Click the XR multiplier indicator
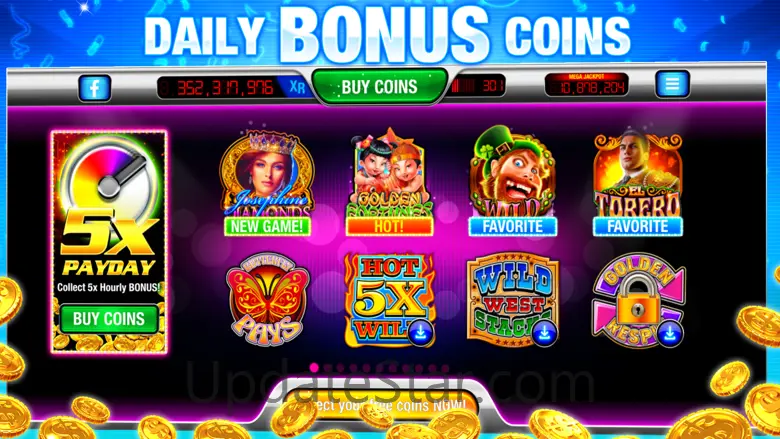This screenshot has height=439, width=780. [297, 88]
